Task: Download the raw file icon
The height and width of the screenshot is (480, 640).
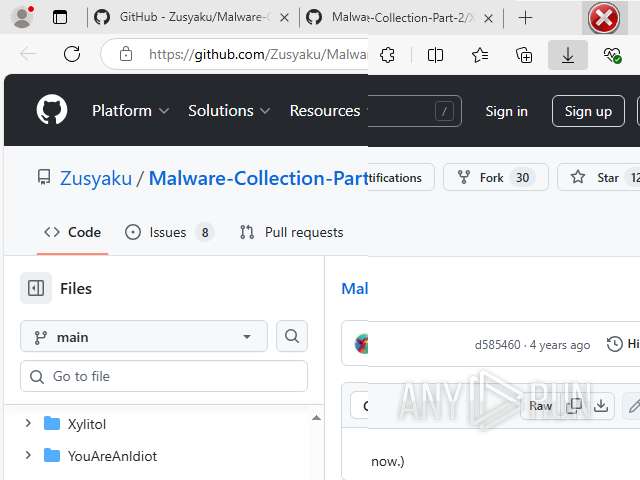Action: pos(601,405)
